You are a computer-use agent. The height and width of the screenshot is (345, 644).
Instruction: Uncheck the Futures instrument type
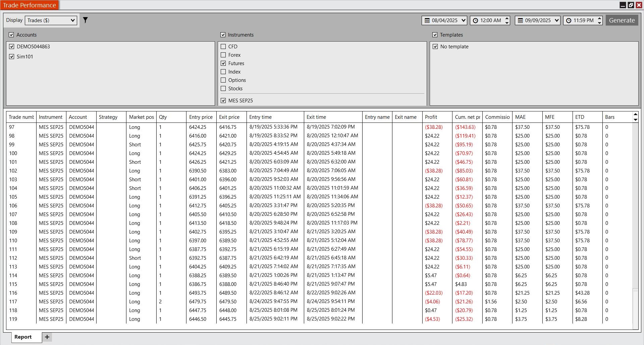pos(223,63)
